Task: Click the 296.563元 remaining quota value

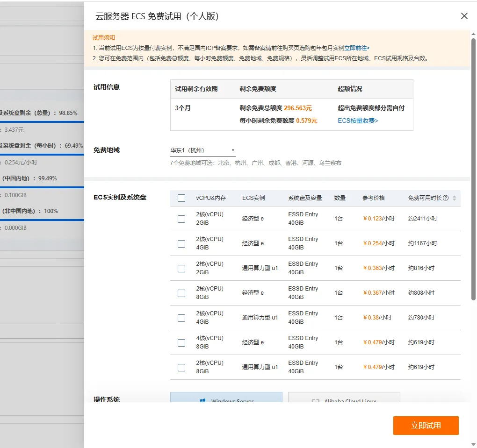Action: coord(298,108)
